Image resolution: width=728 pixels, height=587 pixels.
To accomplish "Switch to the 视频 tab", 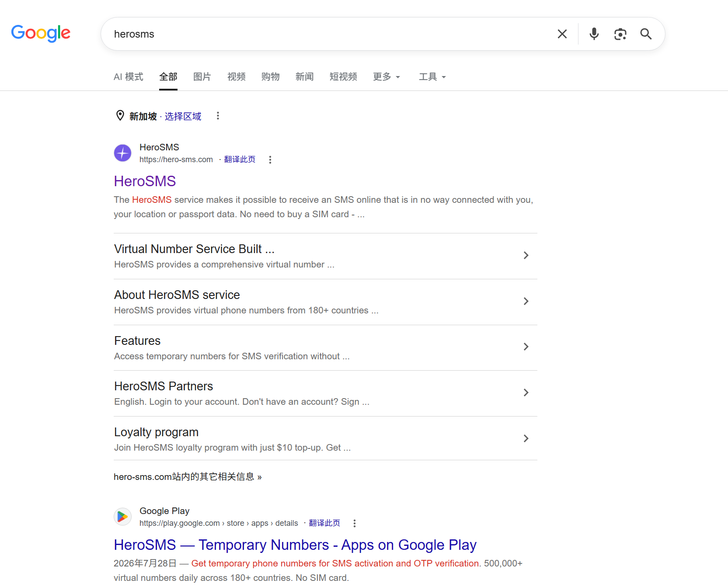I will pyautogui.click(x=237, y=77).
